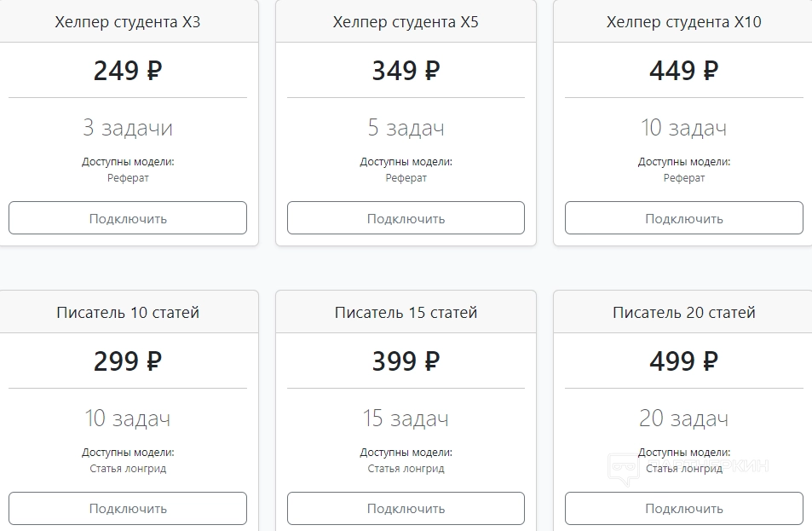
Task: Click the "3 задачи" task count
Action: pyautogui.click(x=128, y=129)
